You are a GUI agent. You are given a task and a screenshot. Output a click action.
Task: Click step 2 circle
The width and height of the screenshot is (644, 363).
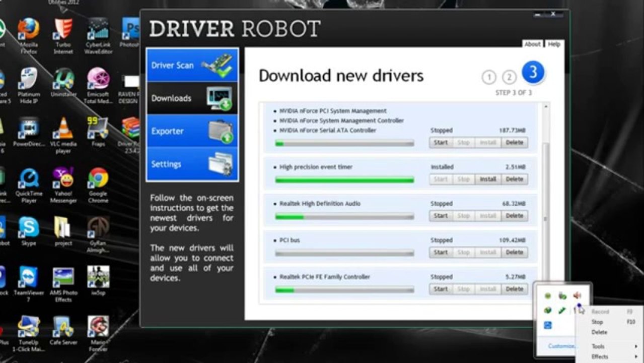510,77
